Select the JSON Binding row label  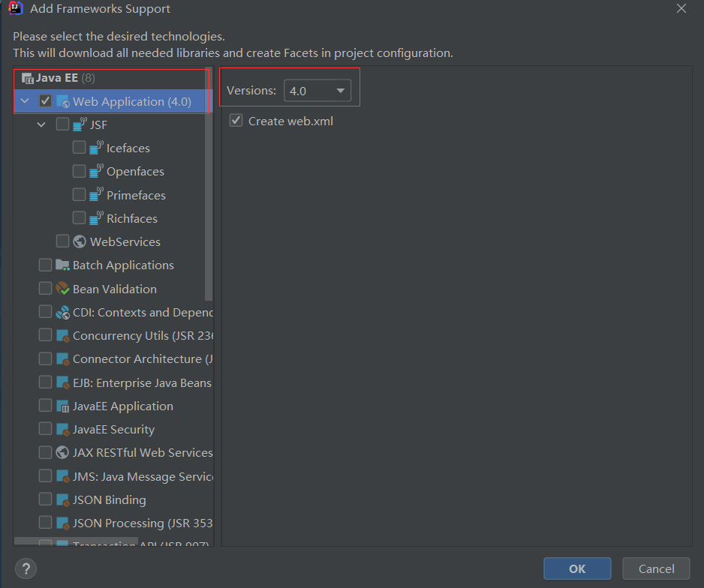point(109,499)
